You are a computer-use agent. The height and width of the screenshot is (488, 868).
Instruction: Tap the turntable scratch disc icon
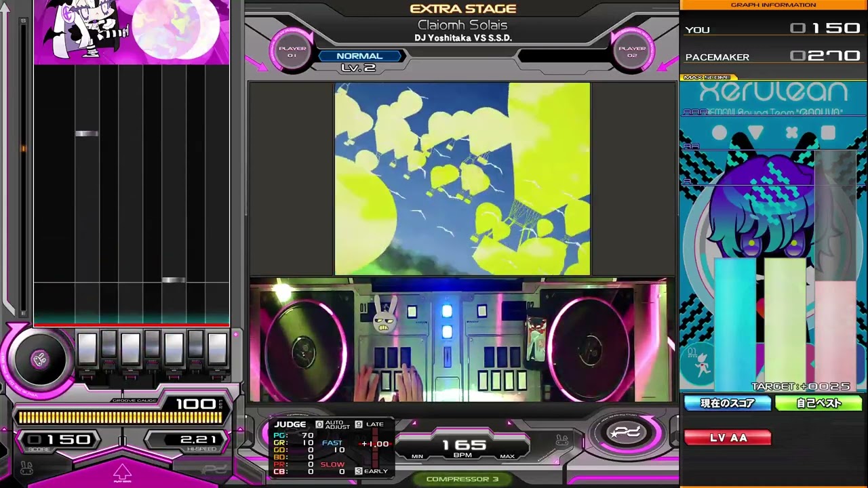(x=40, y=359)
